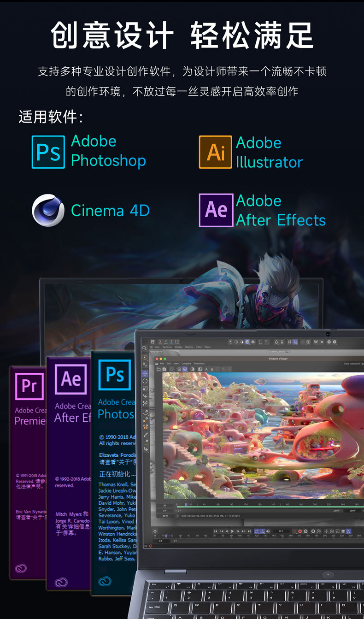Toggle the highlighted snap grid icon in top toolbar
Image resolution: width=364 pixels, height=619 pixels.
click(x=295, y=342)
